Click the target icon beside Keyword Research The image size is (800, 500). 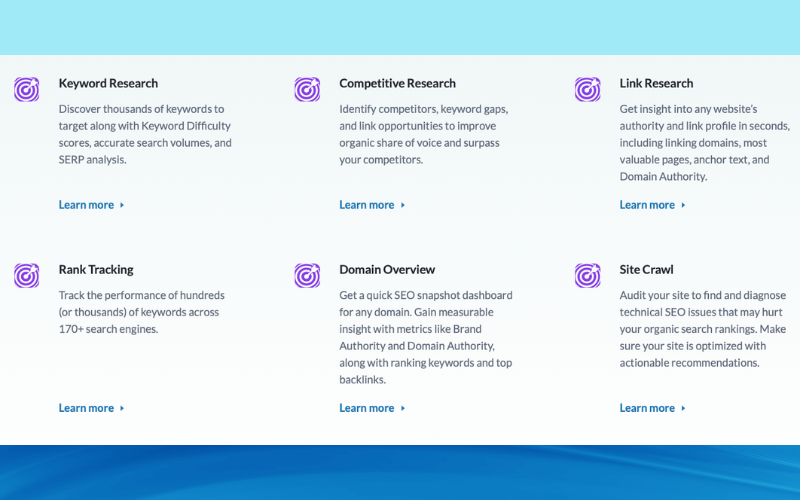(27, 90)
